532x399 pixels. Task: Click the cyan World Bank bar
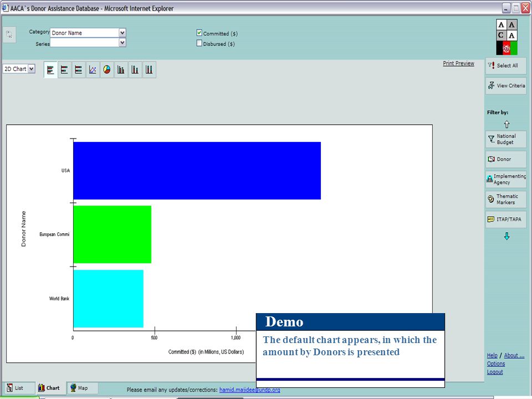108,299
